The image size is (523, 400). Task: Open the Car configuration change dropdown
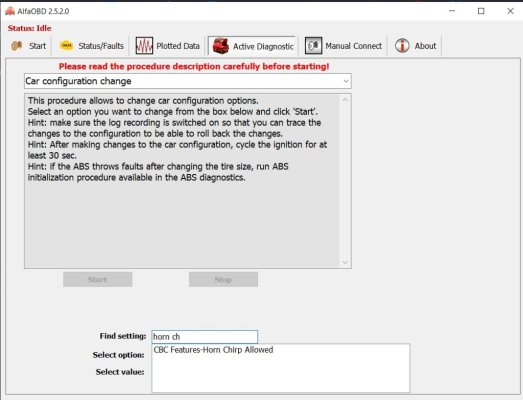point(187,81)
